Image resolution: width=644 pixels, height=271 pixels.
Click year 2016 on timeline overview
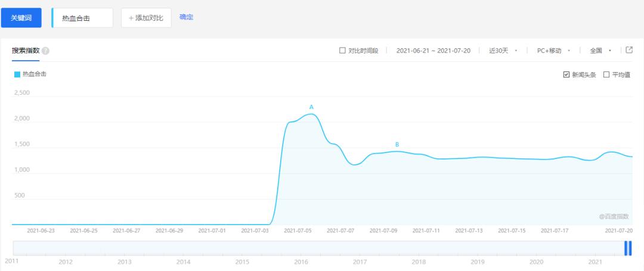pos(301,261)
